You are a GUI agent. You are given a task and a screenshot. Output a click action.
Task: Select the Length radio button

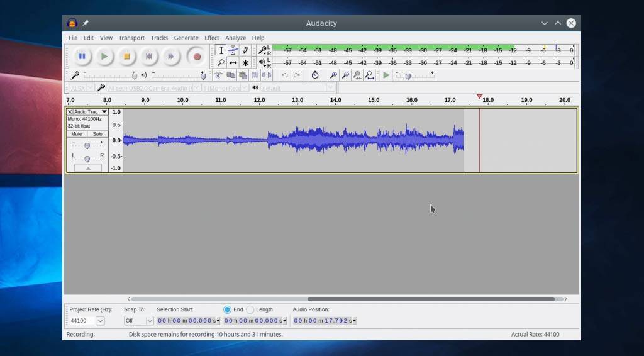tap(250, 309)
